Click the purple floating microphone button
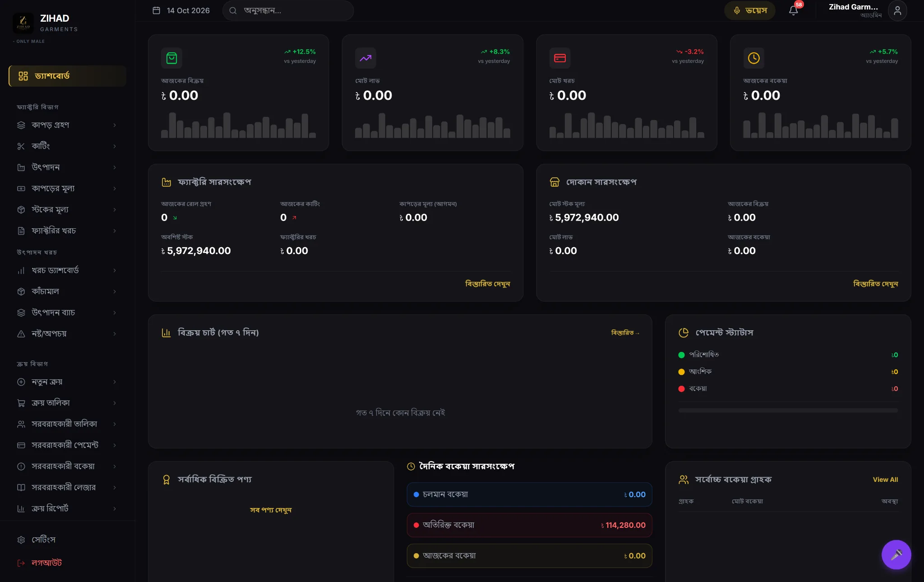 pos(896,554)
